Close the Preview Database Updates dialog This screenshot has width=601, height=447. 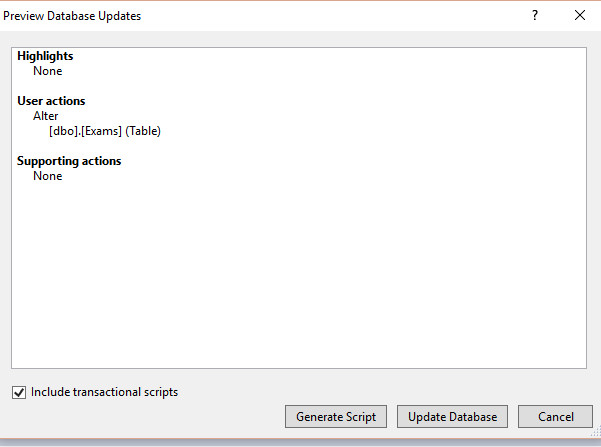(580, 16)
